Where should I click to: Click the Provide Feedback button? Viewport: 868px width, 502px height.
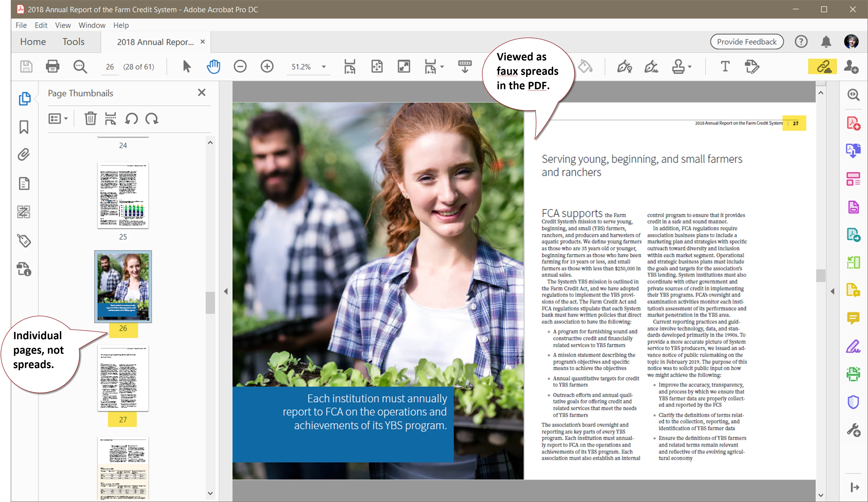tap(747, 42)
